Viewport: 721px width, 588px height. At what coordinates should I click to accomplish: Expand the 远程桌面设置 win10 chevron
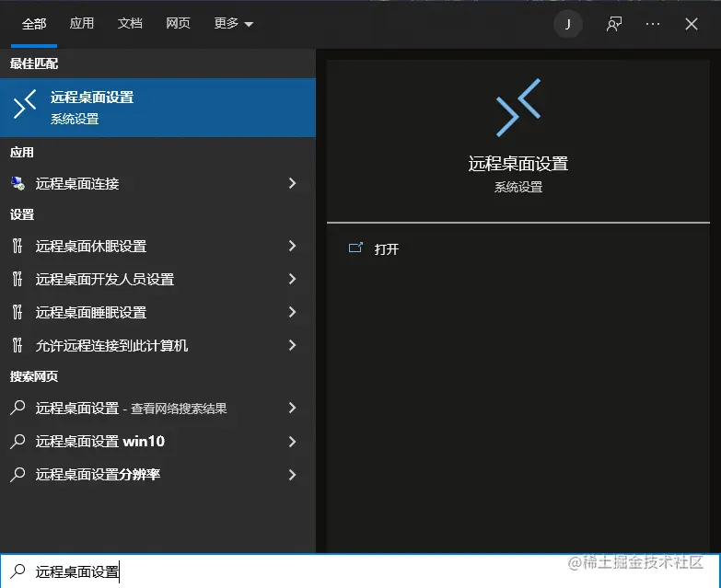(x=293, y=442)
